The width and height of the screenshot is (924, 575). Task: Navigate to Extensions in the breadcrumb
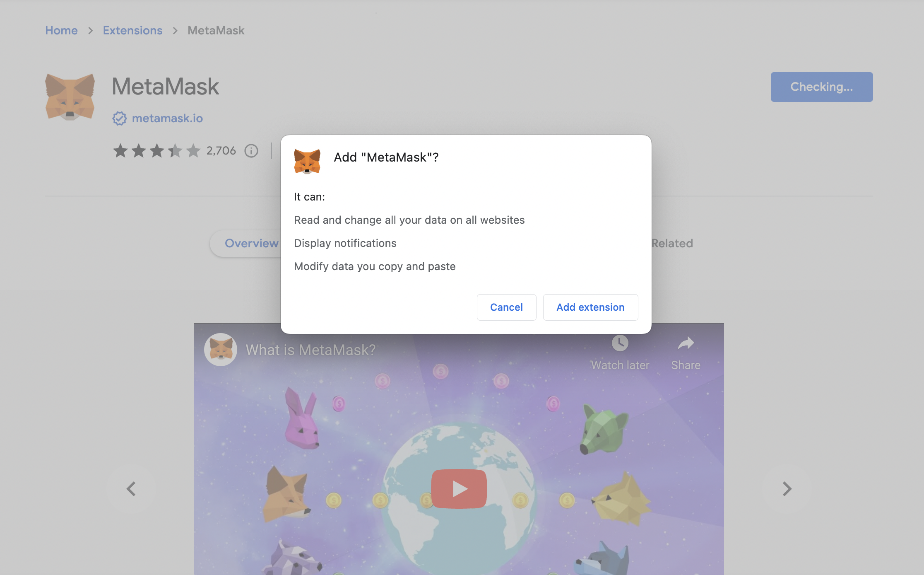[x=132, y=30]
